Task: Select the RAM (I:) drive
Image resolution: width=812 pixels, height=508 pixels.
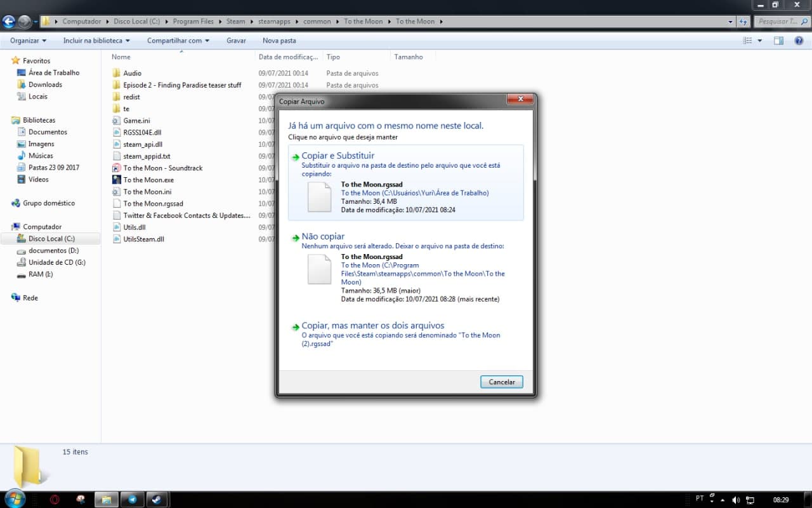Action: (41, 274)
